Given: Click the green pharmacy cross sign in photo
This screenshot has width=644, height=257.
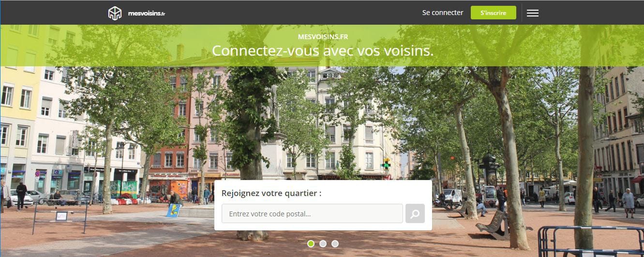Looking at the screenshot, I should point(386,164).
